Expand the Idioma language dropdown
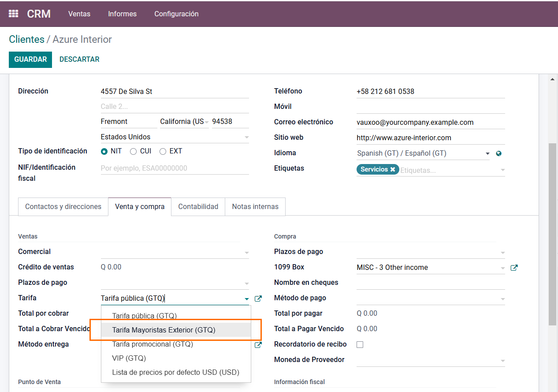This screenshot has width=558, height=392. point(487,153)
